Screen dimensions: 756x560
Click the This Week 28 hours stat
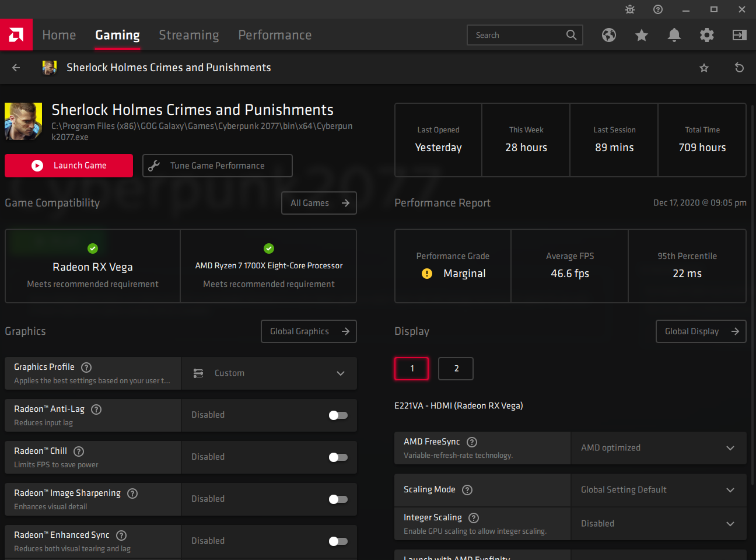(x=526, y=140)
